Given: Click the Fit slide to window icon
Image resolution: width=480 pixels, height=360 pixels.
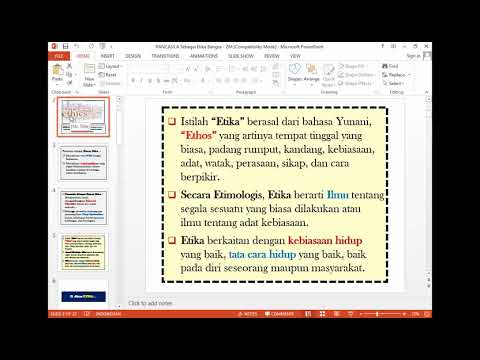Looking at the screenshot, I should pyautogui.click(x=427, y=314).
